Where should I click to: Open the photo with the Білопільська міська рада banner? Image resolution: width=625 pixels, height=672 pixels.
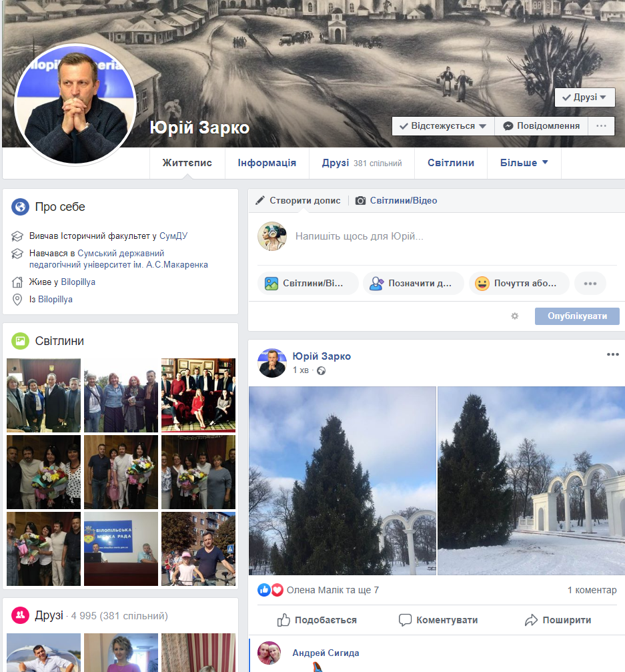point(121,549)
